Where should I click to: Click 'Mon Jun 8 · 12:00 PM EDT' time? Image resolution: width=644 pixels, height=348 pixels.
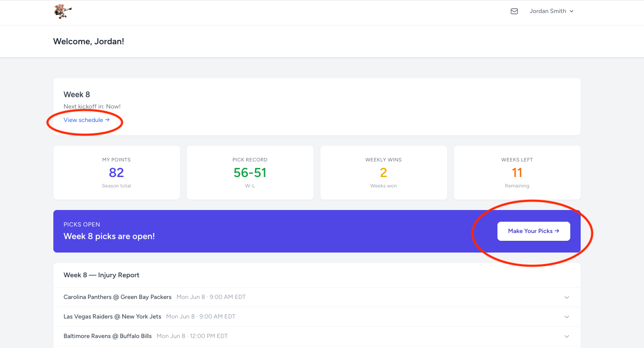[192, 336]
